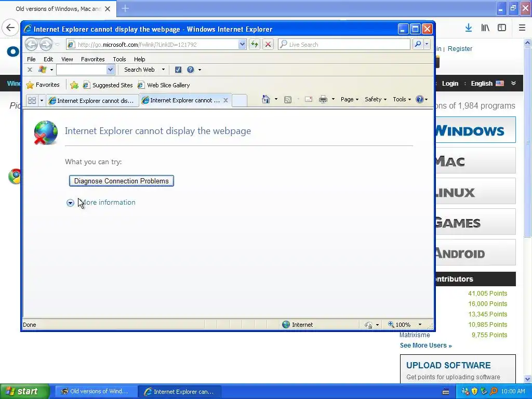Open a new IE tab
The height and width of the screenshot is (399, 532).
click(x=240, y=100)
